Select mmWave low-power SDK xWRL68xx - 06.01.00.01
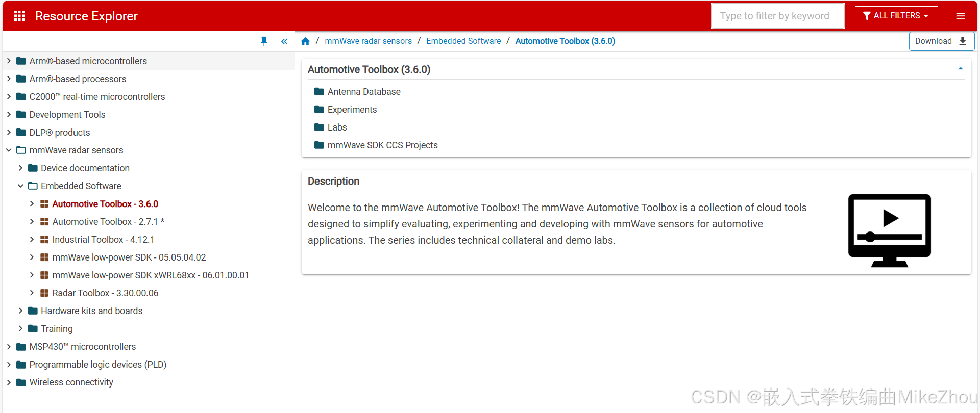This screenshot has height=413, width=980. (x=151, y=275)
